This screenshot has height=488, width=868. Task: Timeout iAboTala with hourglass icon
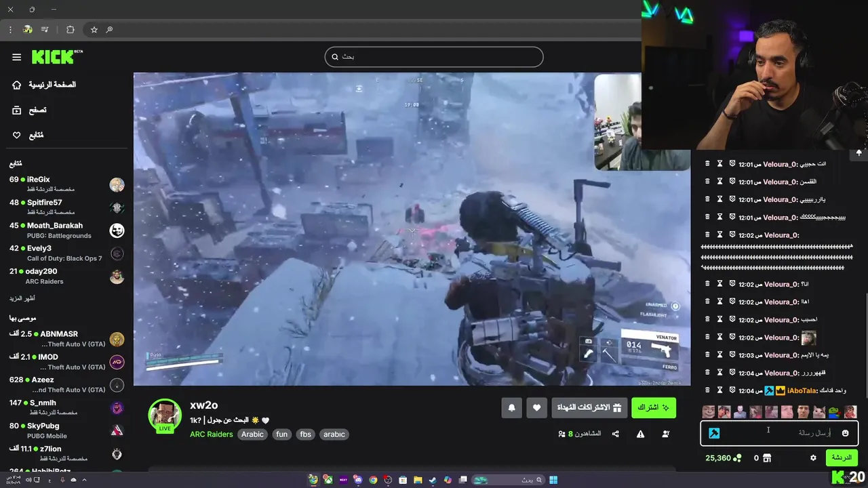point(719,390)
